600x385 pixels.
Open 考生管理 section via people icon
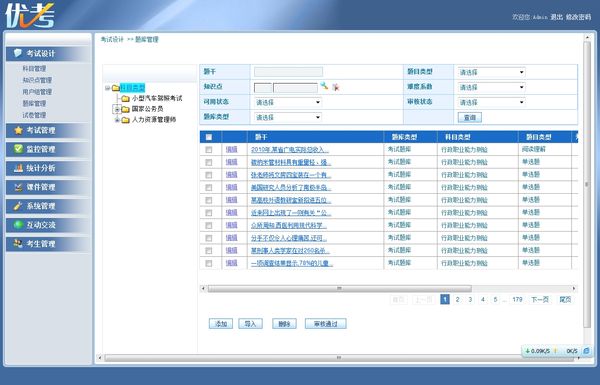pyautogui.click(x=18, y=243)
